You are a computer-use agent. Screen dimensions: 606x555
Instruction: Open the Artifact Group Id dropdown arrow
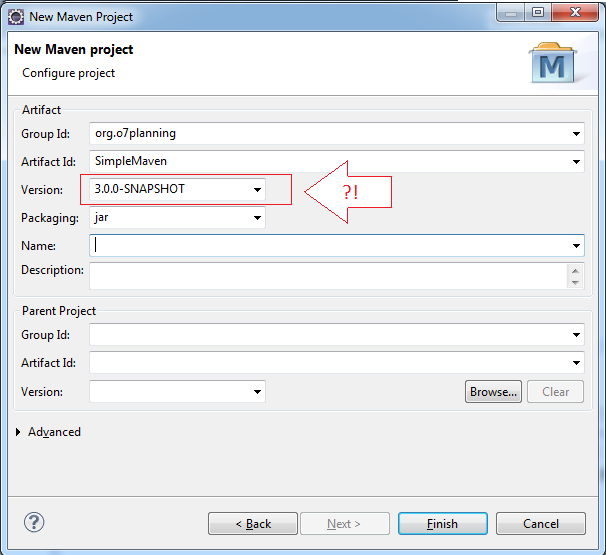pos(576,134)
